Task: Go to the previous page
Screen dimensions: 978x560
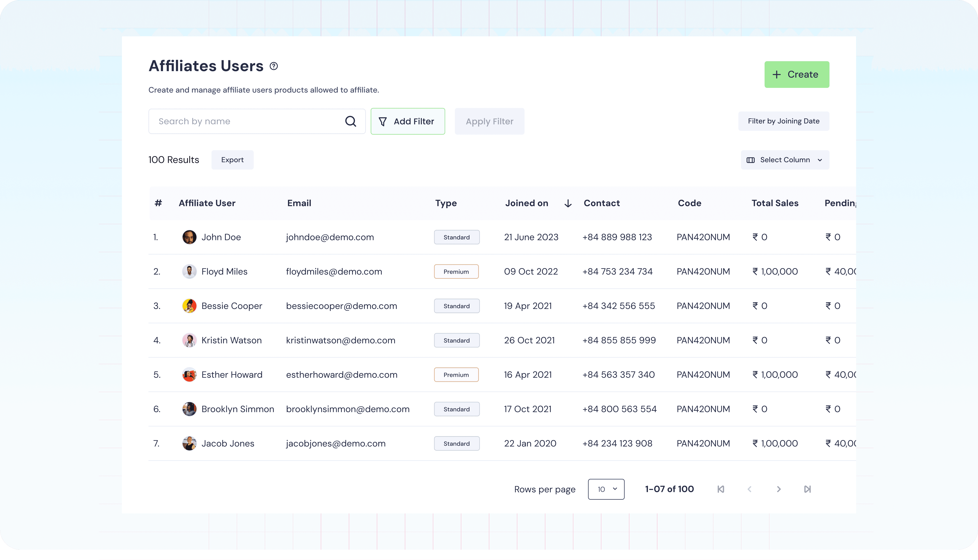Action: pos(749,489)
